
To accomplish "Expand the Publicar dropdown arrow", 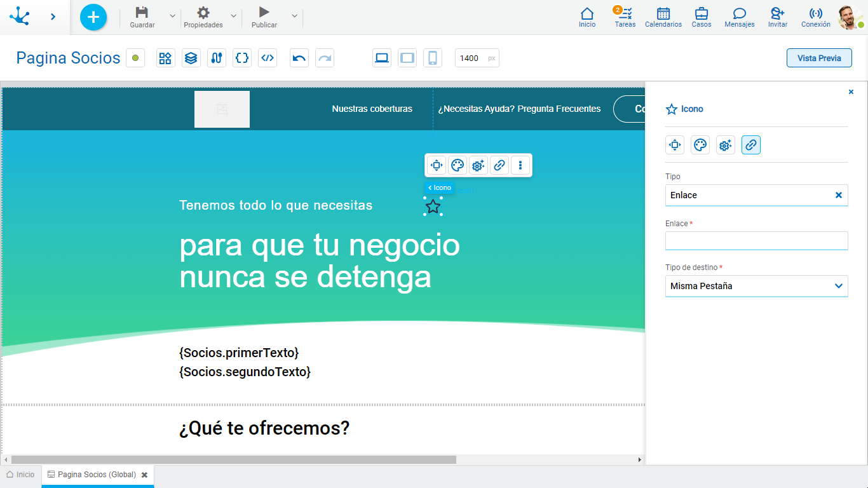I will [x=294, y=16].
